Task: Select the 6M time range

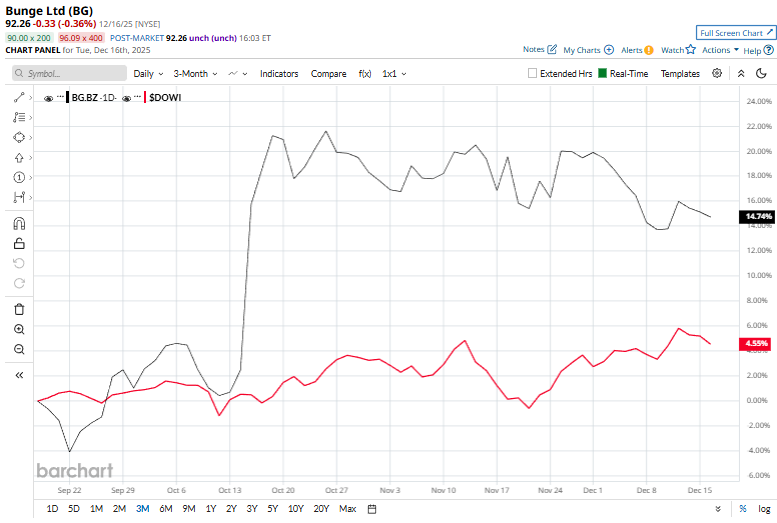Action: [166, 509]
